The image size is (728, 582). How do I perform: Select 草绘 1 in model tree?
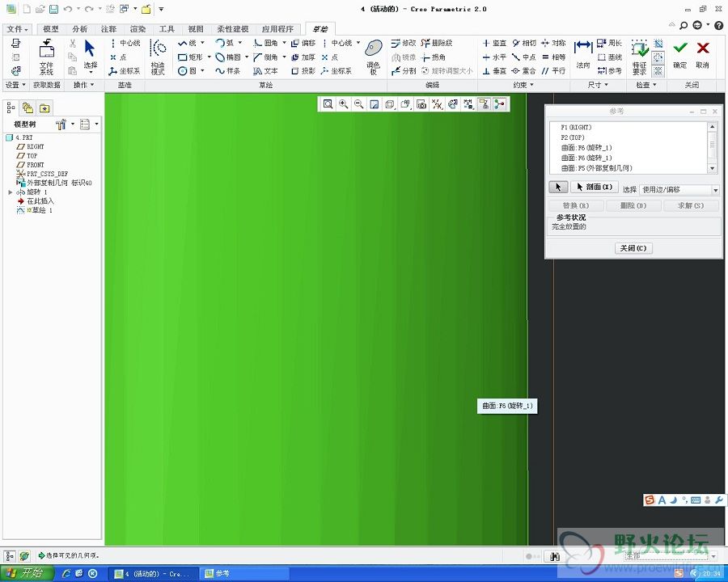pyautogui.click(x=34, y=210)
